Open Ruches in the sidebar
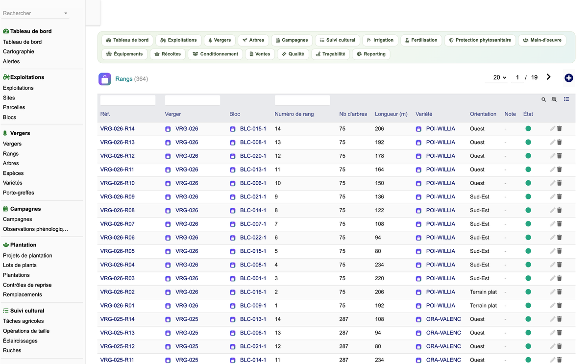This screenshot has width=588, height=364. click(12, 350)
